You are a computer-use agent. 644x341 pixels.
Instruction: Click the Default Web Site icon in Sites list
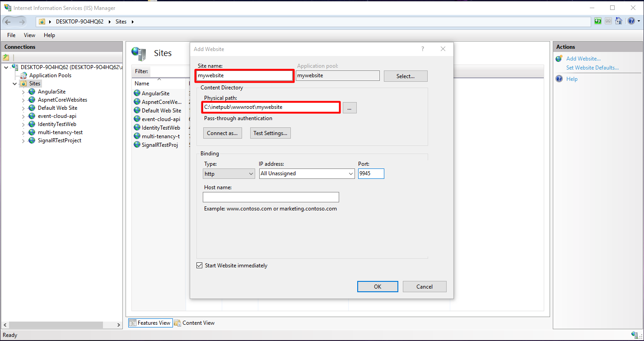pos(137,110)
